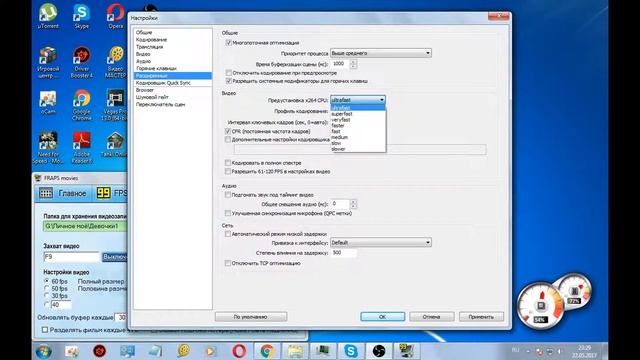
Task: Click the Применить button
Action: pyautogui.click(x=481, y=317)
